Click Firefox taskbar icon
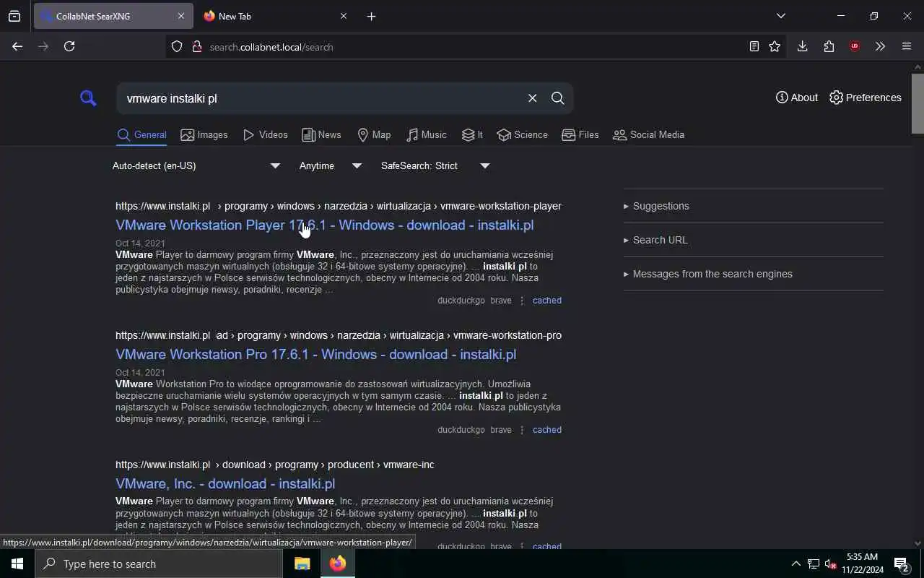The height and width of the screenshot is (578, 924). [x=338, y=564]
